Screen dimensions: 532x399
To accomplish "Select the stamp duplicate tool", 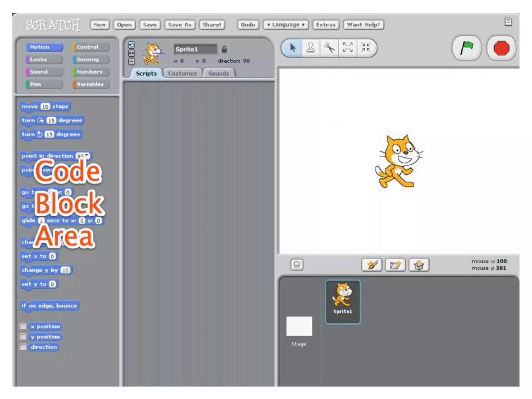I will coord(311,48).
